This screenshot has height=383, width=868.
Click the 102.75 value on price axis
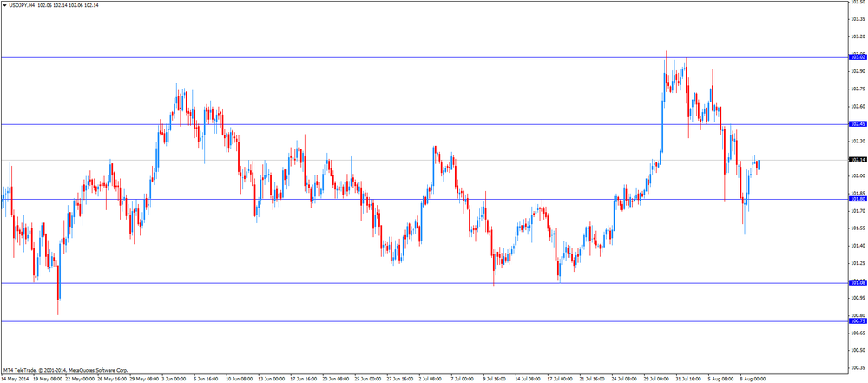pyautogui.click(x=858, y=89)
